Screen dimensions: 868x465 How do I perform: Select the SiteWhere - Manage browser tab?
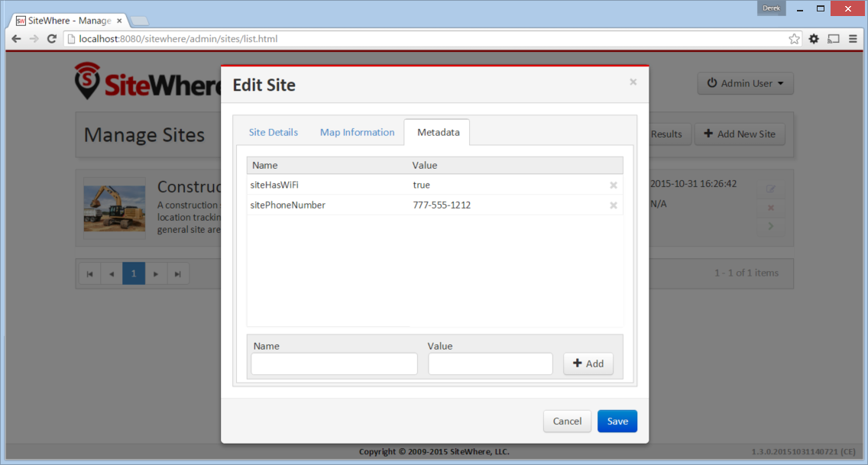(x=70, y=21)
